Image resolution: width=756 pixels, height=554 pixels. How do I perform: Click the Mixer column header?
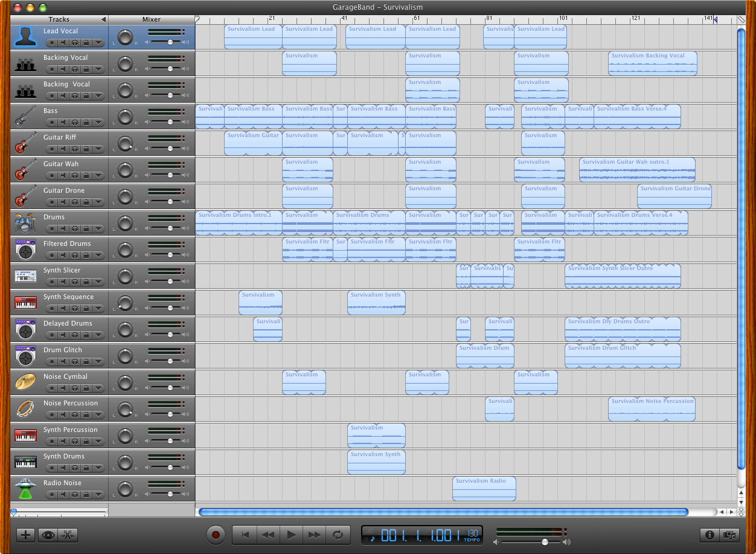click(x=152, y=19)
